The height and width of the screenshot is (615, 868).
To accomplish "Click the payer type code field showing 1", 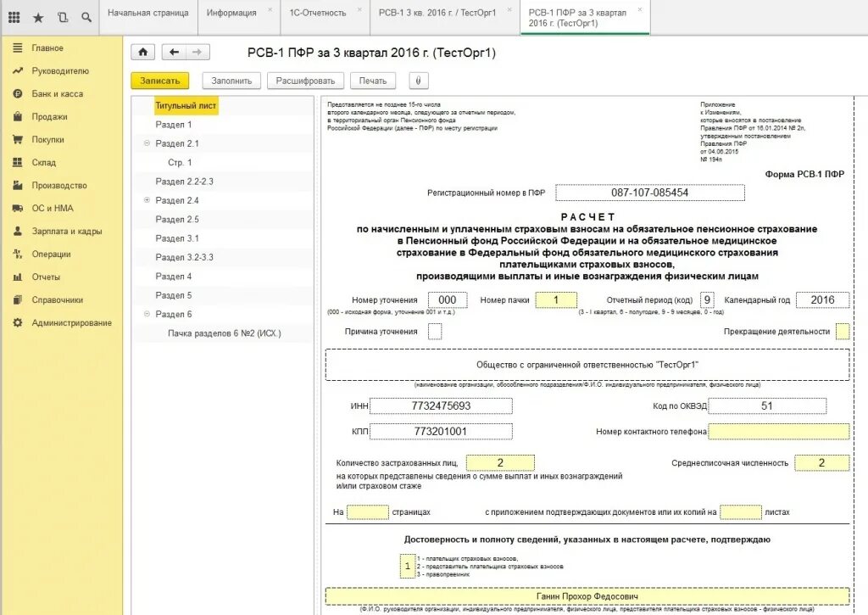I will (408, 566).
